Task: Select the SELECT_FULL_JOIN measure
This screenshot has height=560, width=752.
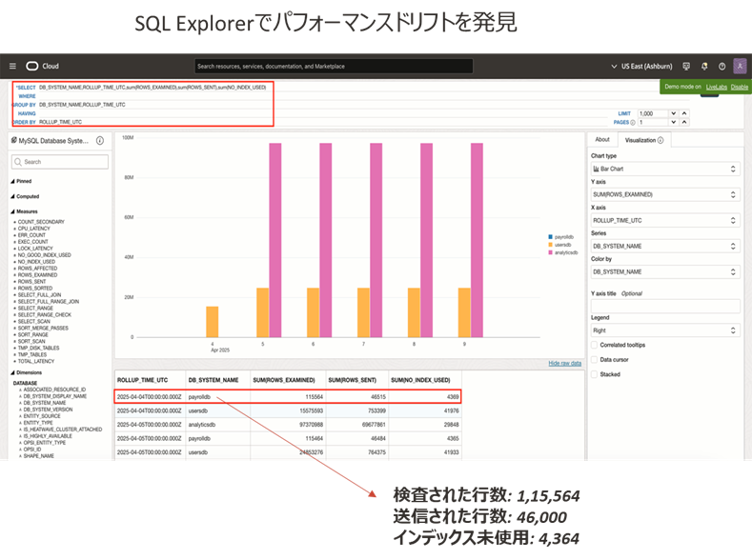Action: click(x=39, y=295)
